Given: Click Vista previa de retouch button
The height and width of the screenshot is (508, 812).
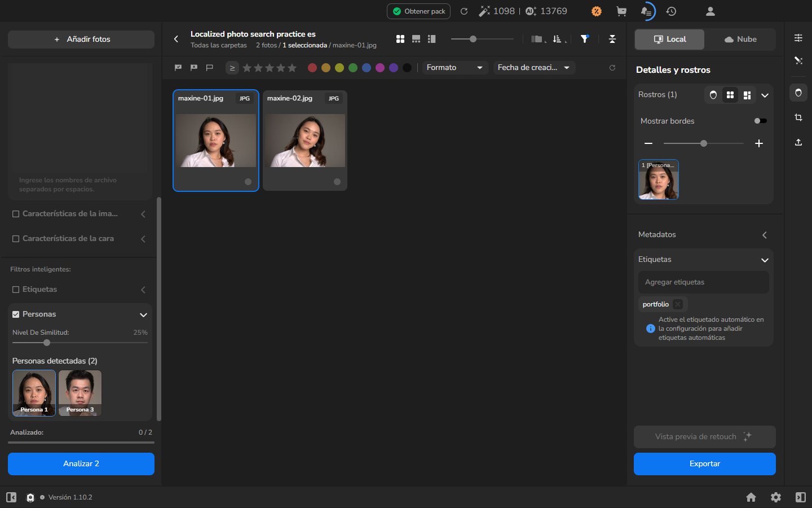Looking at the screenshot, I should coord(705,437).
